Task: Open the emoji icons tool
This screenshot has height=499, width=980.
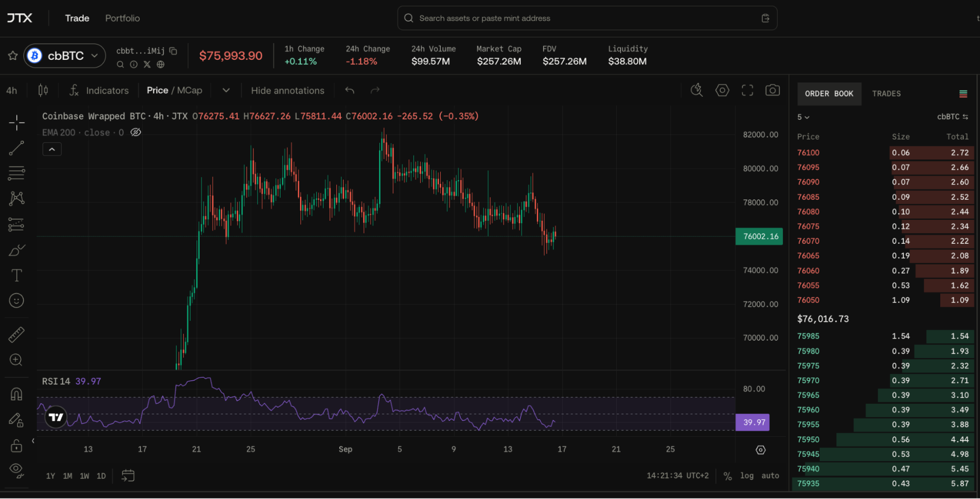Action: [17, 300]
